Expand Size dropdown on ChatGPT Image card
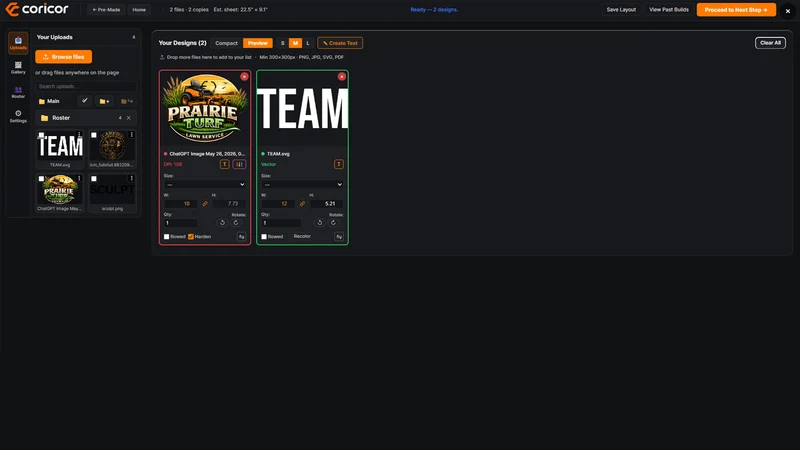The width and height of the screenshot is (800, 450). [205, 184]
